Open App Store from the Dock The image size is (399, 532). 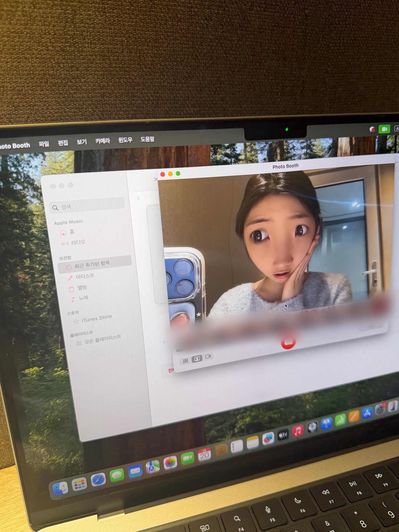(367, 413)
